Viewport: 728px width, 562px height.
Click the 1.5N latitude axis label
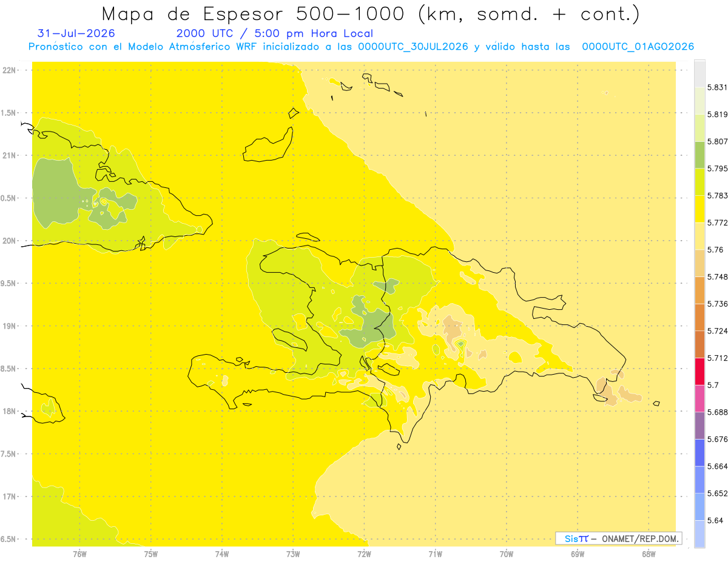8,113
